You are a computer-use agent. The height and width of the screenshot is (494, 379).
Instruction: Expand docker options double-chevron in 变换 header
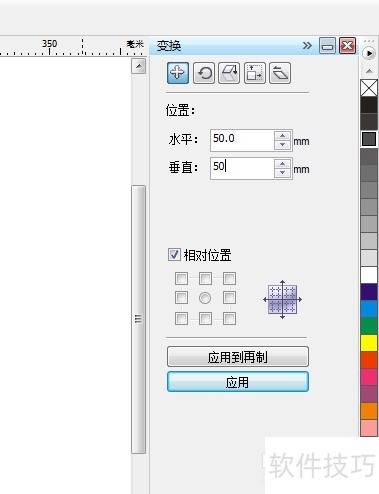[x=307, y=45]
